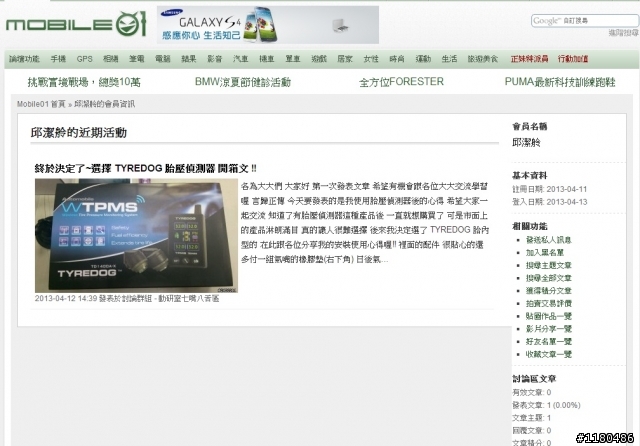Open 好友名單一覽 link
This screenshot has height=446, width=640.
[x=549, y=341]
